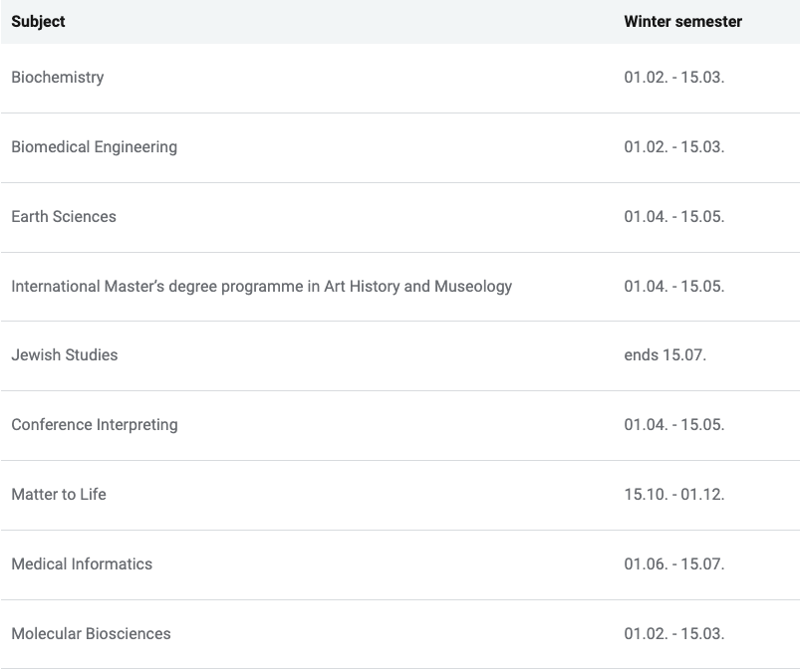Open Art History and Museology programme
This screenshot has width=800, height=672.
[262, 287]
